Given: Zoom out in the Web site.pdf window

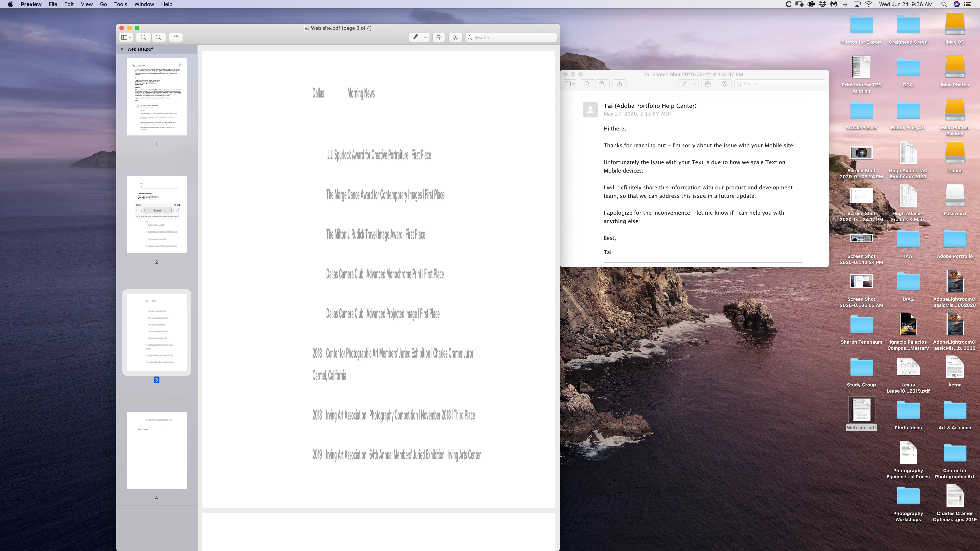Looking at the screenshot, I should [143, 37].
